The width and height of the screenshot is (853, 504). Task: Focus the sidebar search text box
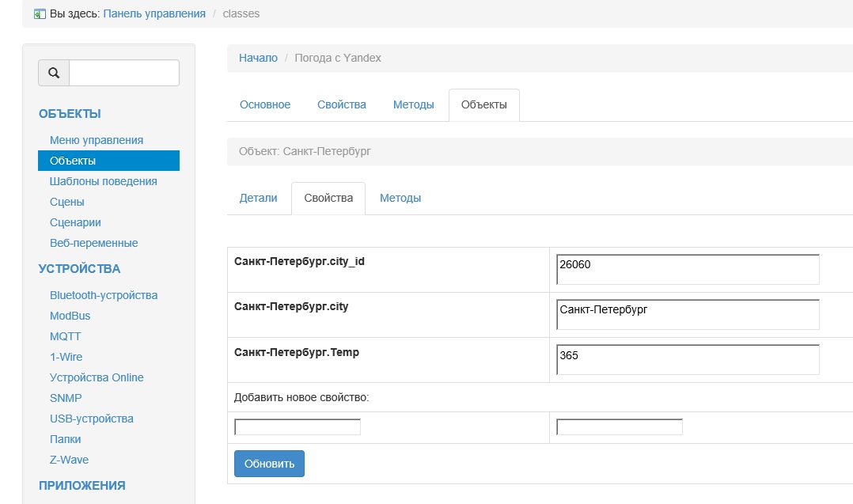[x=124, y=73]
